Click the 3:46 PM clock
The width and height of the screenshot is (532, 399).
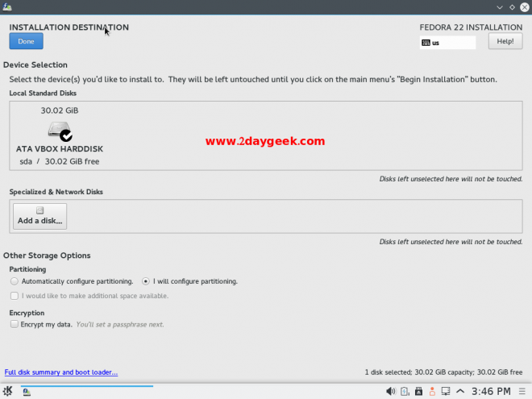click(491, 391)
